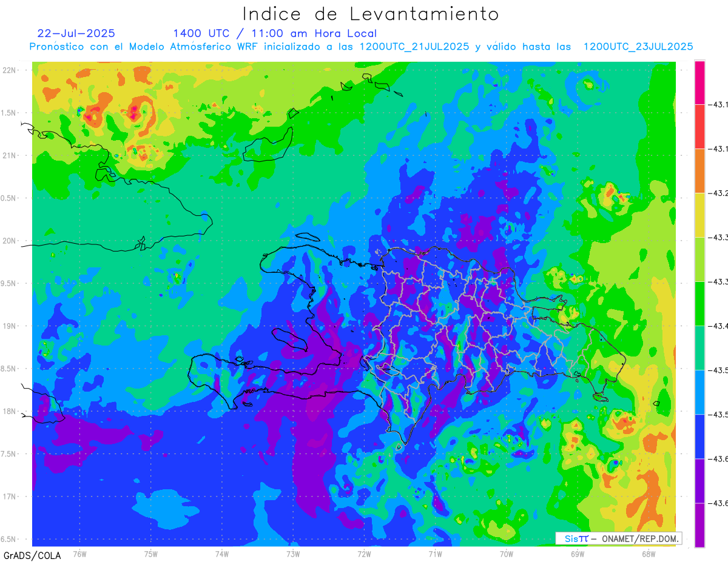Click the '6.5N' latitude label
The width and height of the screenshot is (728, 562).
point(9,539)
